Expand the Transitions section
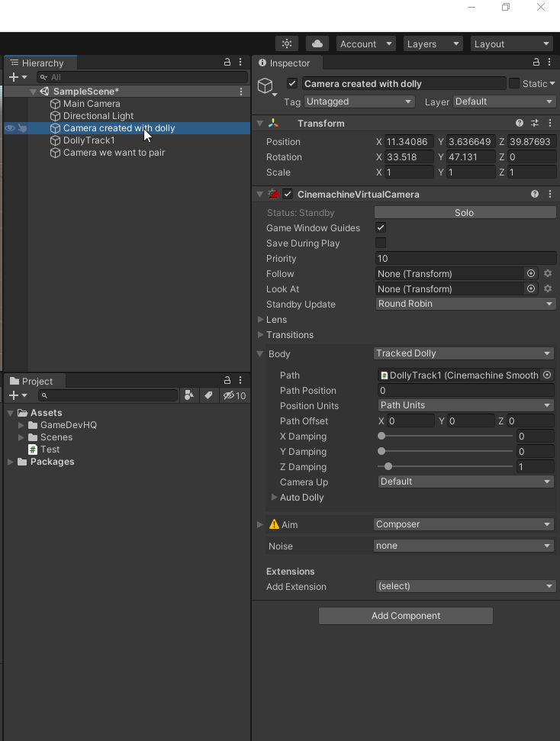 [260, 334]
